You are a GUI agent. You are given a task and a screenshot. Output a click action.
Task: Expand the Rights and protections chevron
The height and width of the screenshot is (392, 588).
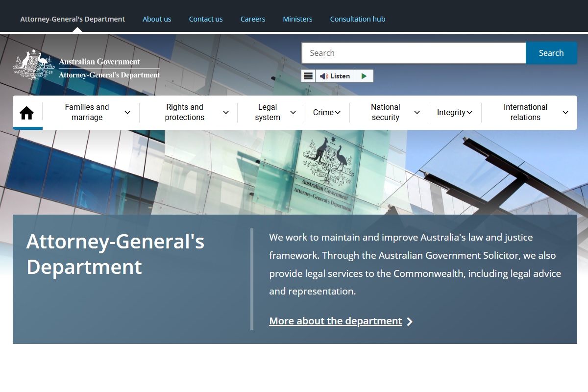tap(226, 112)
